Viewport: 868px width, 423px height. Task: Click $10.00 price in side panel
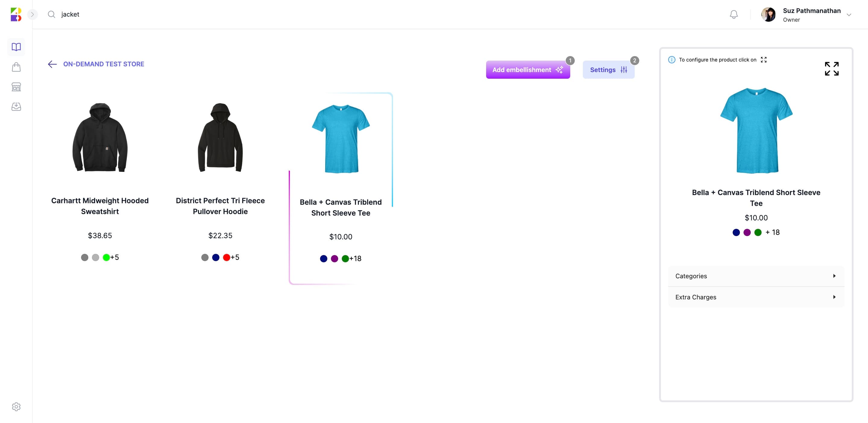tap(756, 218)
